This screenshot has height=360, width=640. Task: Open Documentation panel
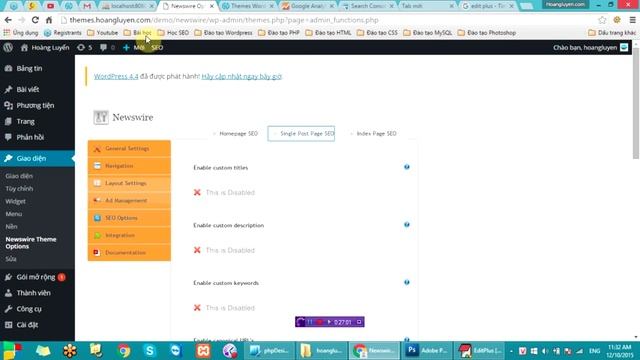[129, 253]
